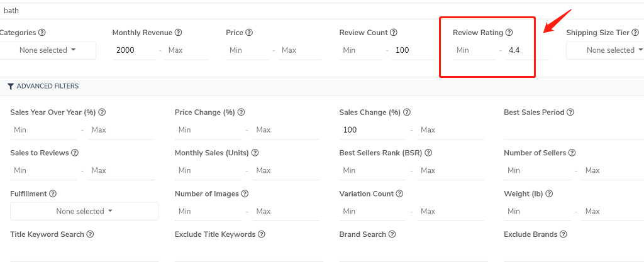Open help icon for Number of Sellers
This screenshot has width=644, height=262.
pyautogui.click(x=572, y=153)
